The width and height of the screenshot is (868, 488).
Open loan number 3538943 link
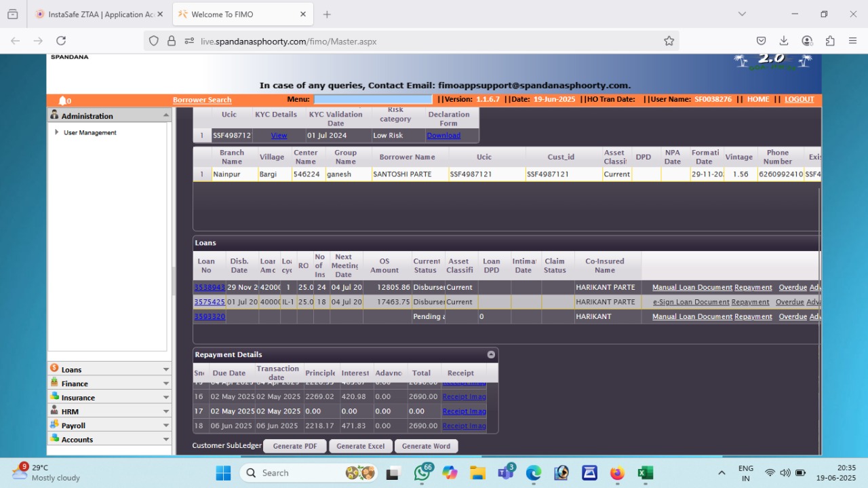209,287
